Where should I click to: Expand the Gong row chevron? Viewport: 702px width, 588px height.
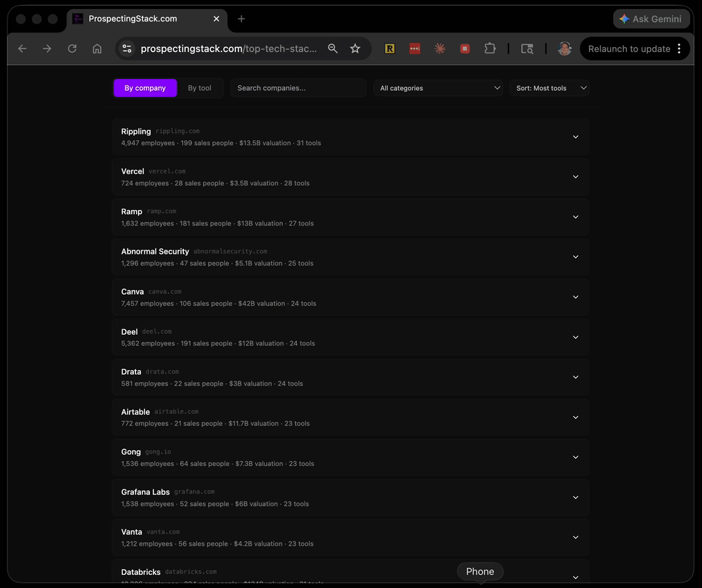click(x=576, y=458)
